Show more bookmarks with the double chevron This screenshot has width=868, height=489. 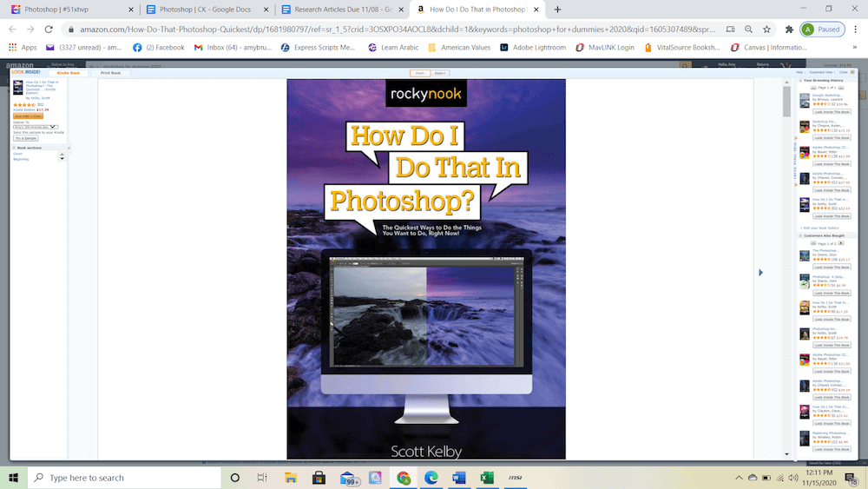click(855, 48)
